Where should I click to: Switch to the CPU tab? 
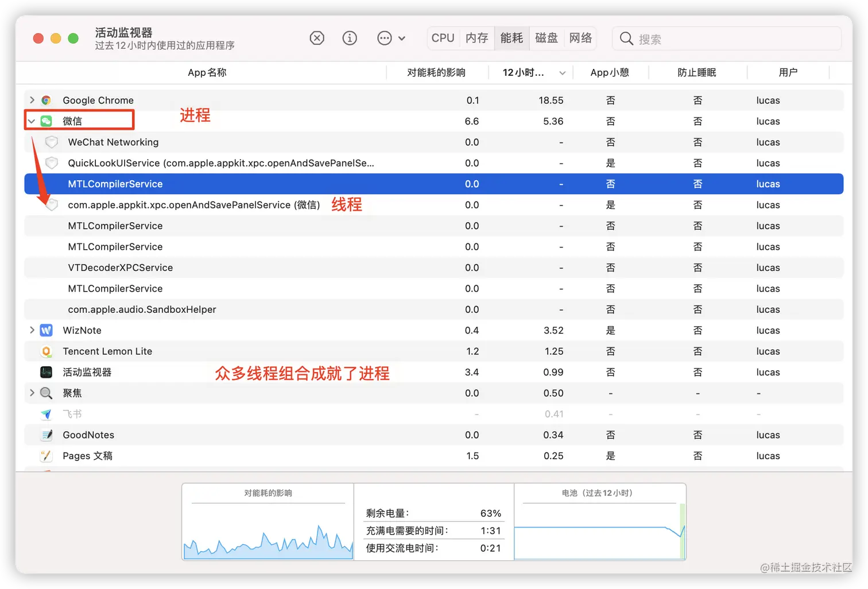[443, 38]
